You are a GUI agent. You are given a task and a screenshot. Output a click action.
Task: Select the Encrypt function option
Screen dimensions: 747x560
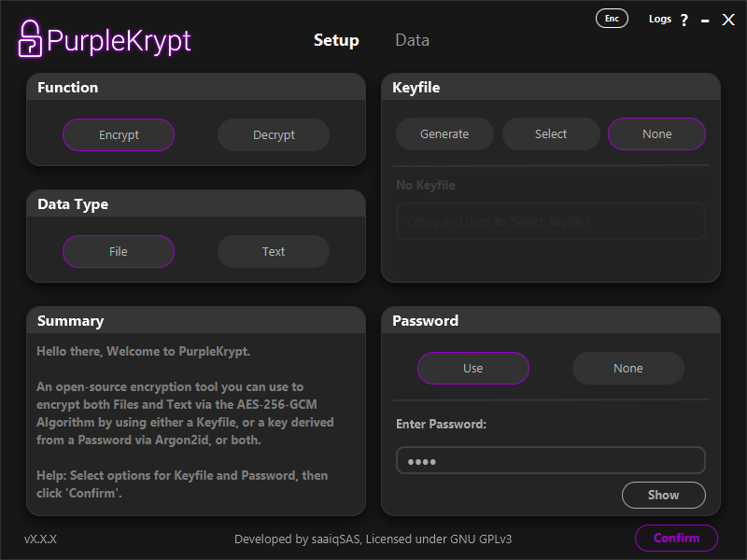pos(119,134)
